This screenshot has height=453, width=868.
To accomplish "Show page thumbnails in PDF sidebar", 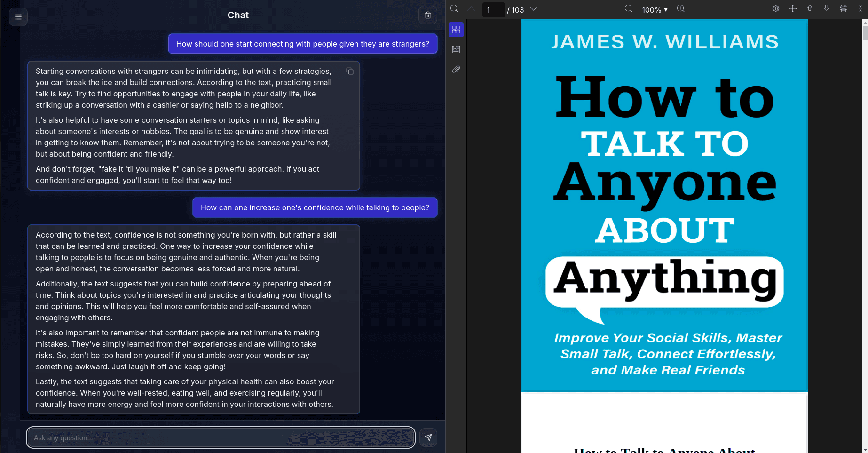I will [x=456, y=30].
